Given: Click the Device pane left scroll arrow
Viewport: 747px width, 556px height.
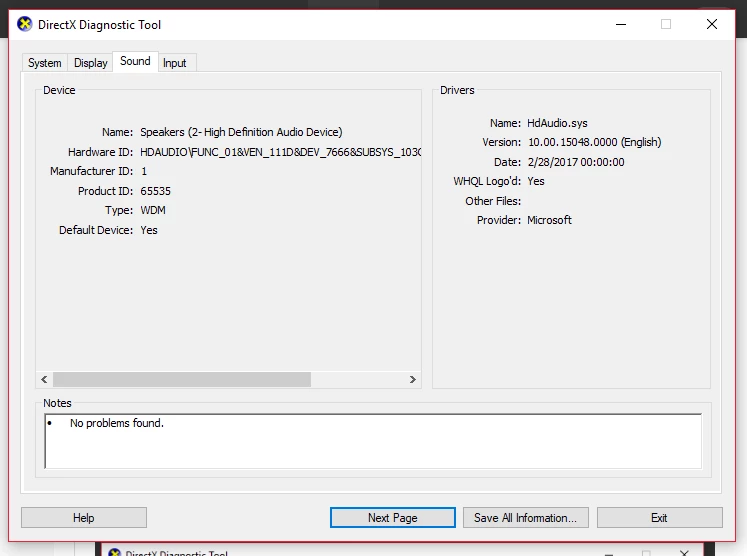Looking at the screenshot, I should pos(44,379).
